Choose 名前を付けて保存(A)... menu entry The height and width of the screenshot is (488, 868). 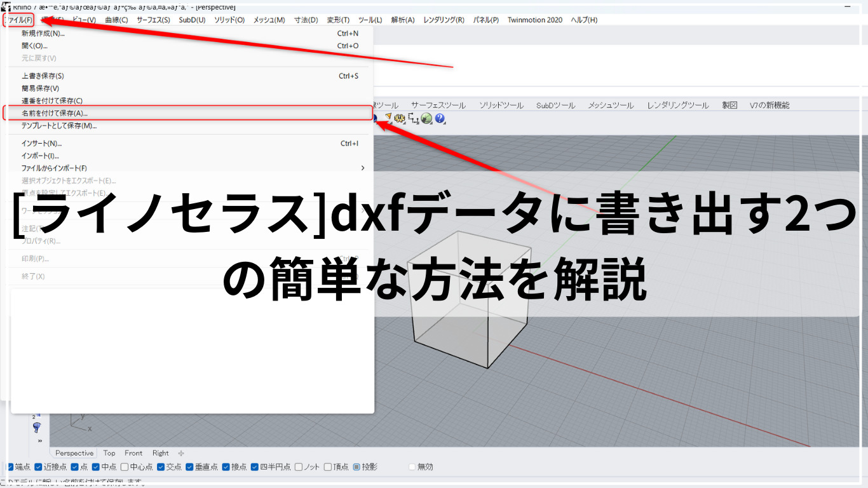pyautogui.click(x=188, y=113)
